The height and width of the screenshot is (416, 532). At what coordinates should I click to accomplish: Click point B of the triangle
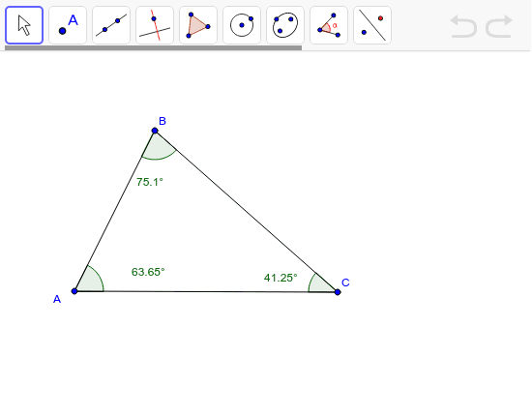coord(155,131)
